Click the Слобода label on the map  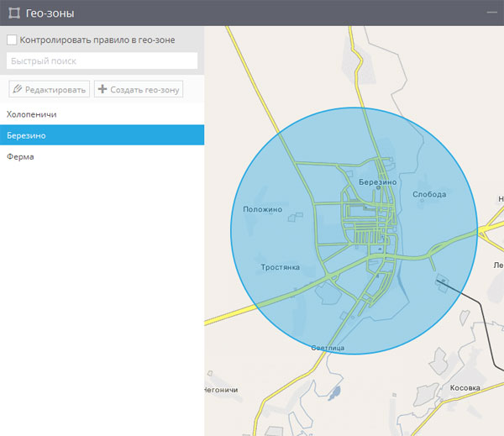(429, 194)
